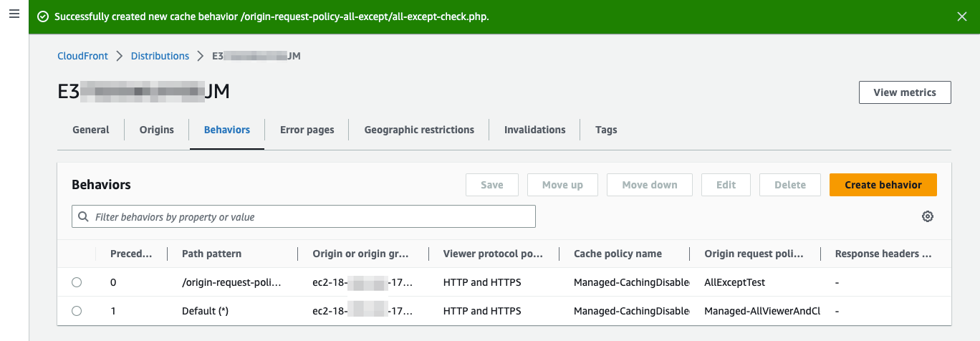Click the green success checkmark icon
980x341 pixels.
43,16
